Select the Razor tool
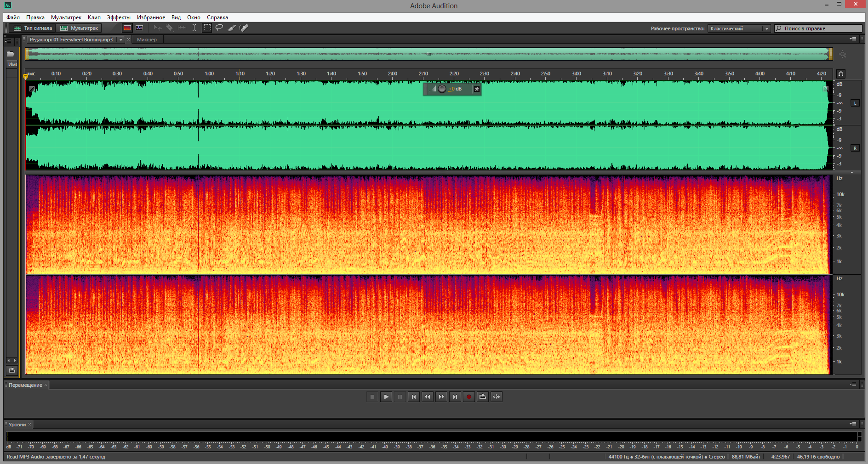The image size is (868, 464). coord(170,28)
